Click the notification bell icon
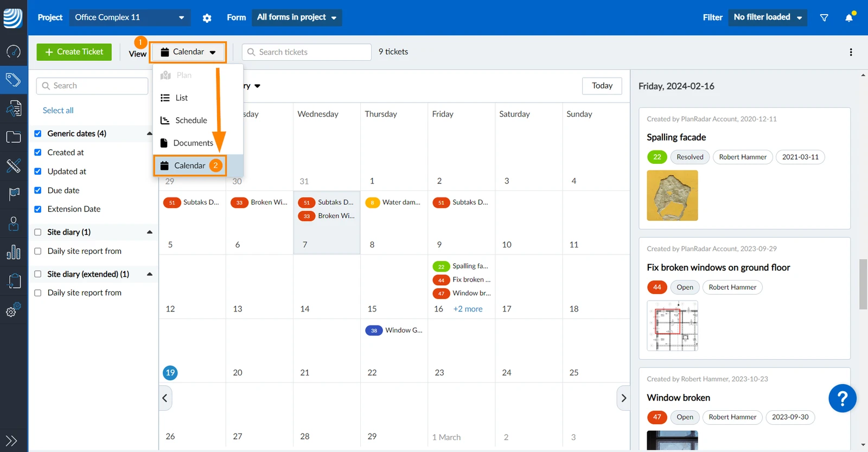868x452 pixels. click(x=849, y=18)
